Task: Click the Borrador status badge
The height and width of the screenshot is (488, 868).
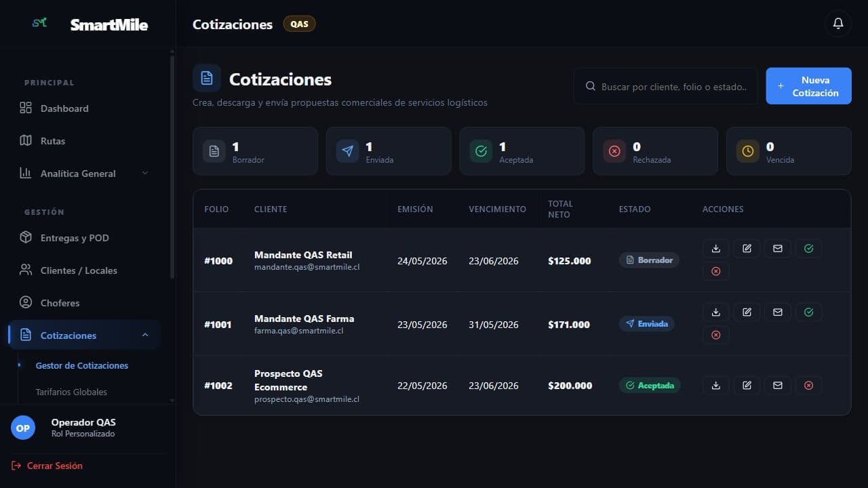Action: tap(649, 260)
